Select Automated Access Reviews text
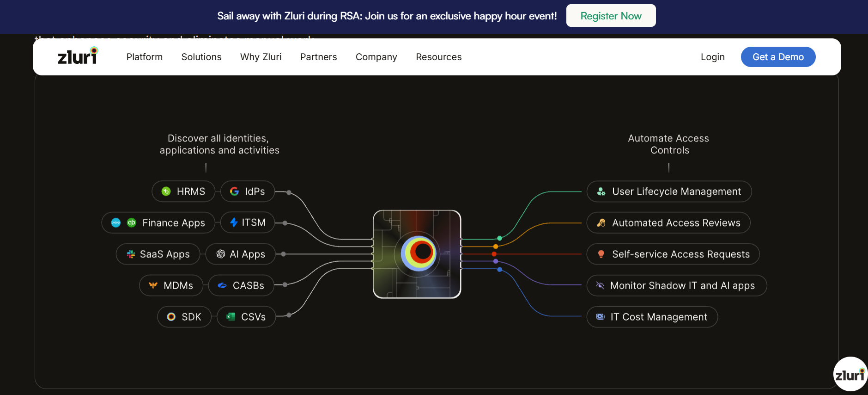Screen dimensions: 868x395 676,223
